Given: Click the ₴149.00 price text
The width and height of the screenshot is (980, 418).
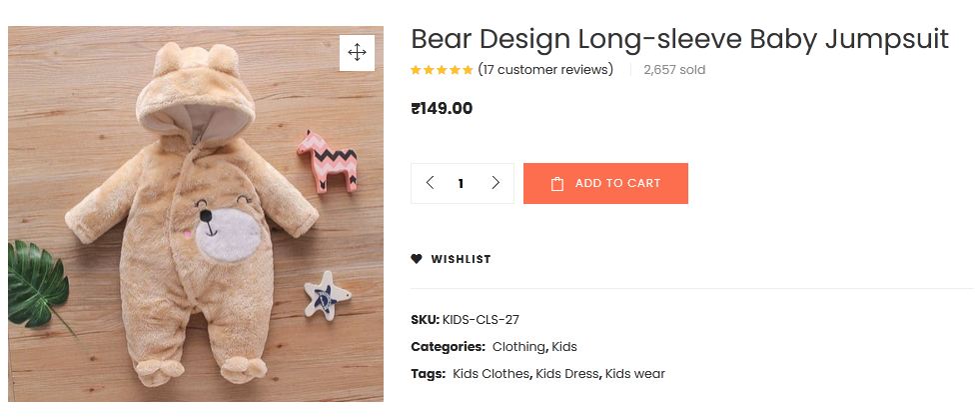Looking at the screenshot, I should (442, 109).
